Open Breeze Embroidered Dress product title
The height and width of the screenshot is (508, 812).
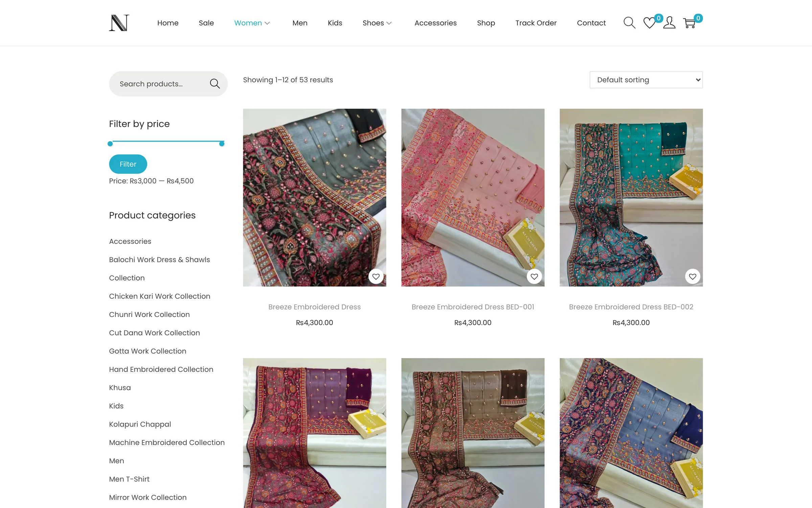point(314,307)
